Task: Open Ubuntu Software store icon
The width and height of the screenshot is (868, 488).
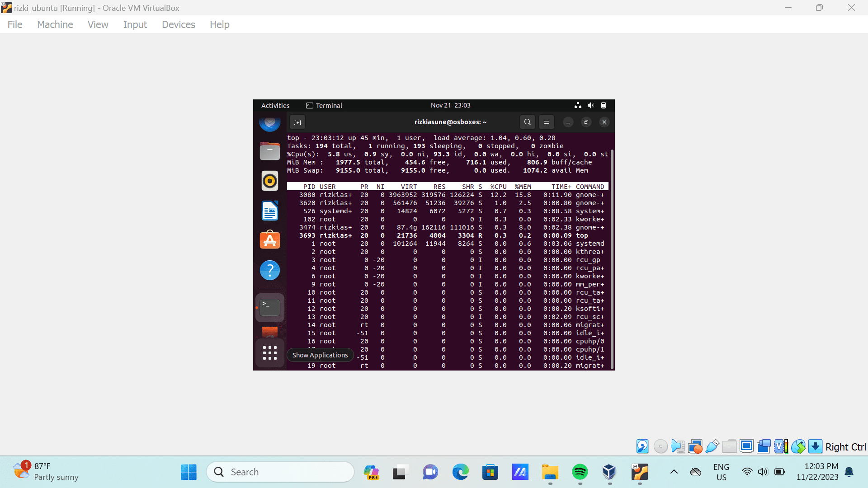Action: tap(269, 240)
